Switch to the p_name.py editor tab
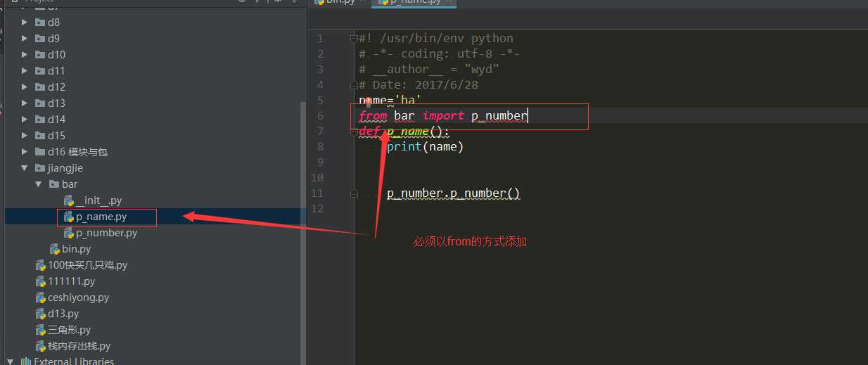 click(415, 2)
